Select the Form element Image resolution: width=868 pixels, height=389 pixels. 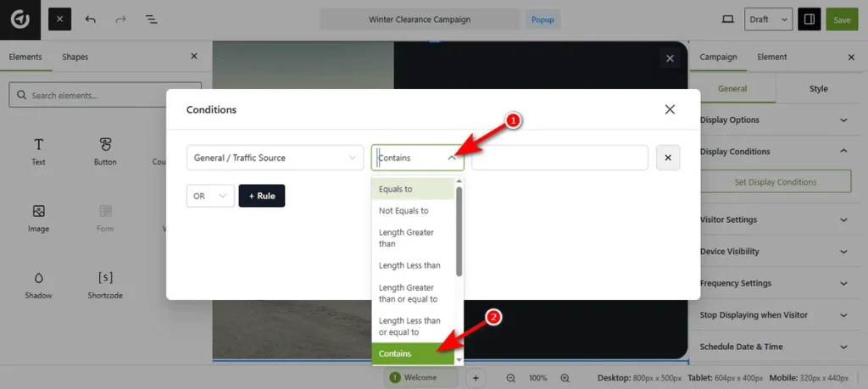[105, 218]
